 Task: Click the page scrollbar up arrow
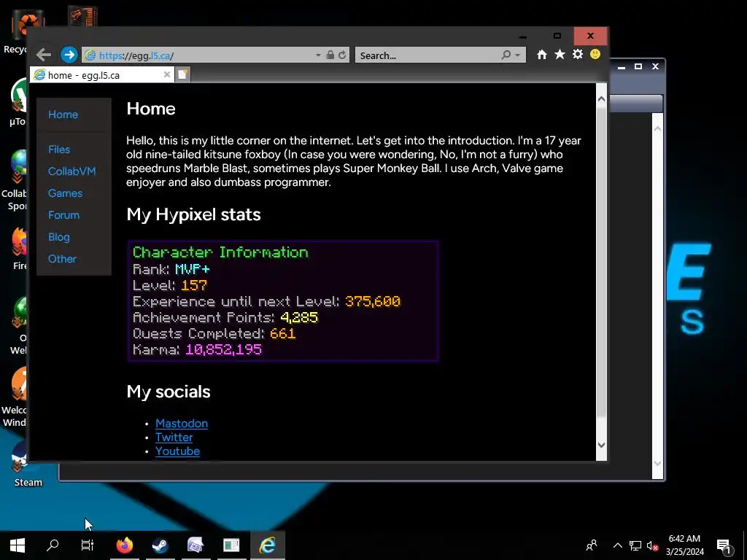point(601,99)
